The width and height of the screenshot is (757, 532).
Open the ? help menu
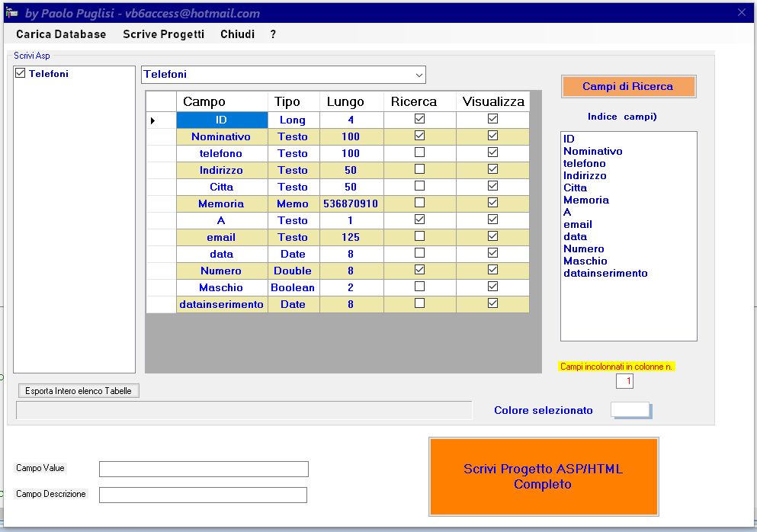[x=273, y=34]
